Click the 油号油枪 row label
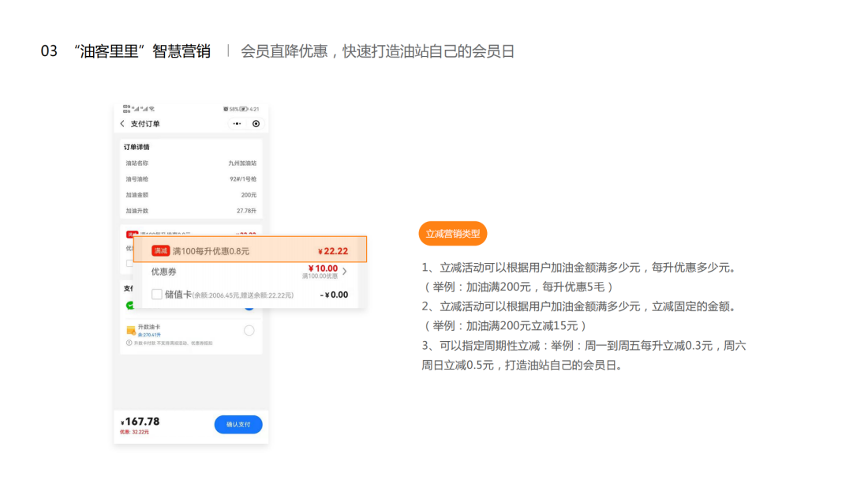868x488 pixels. click(x=137, y=179)
